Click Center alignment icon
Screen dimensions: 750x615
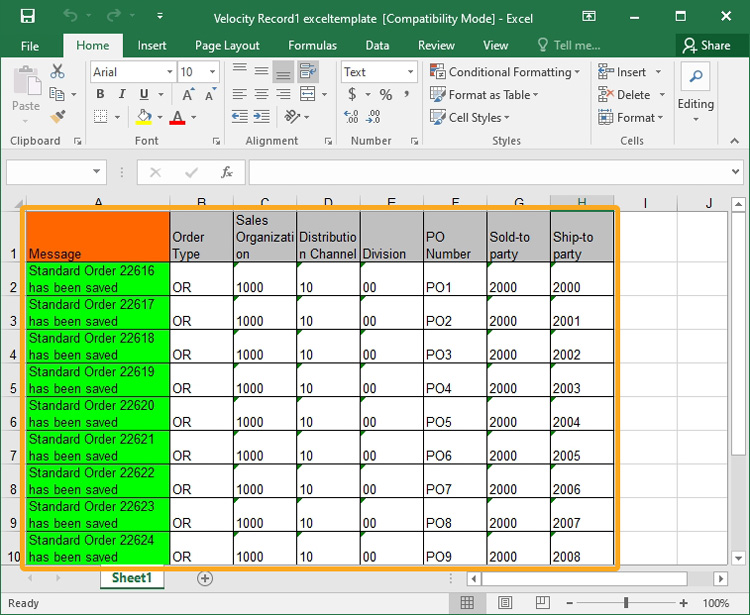[261, 94]
